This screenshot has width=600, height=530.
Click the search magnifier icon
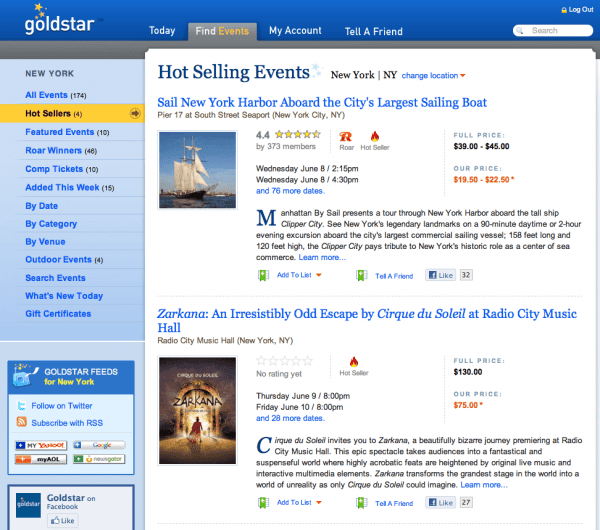(520, 31)
